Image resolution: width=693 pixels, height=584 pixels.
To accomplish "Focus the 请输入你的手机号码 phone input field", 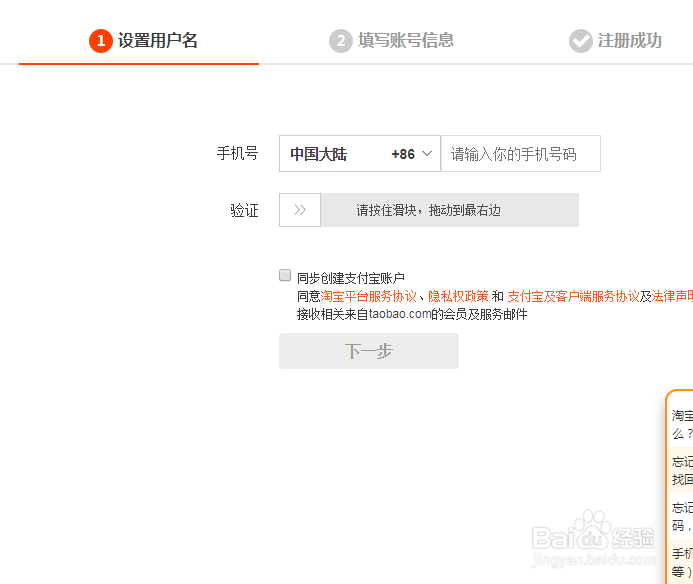I will pos(521,153).
